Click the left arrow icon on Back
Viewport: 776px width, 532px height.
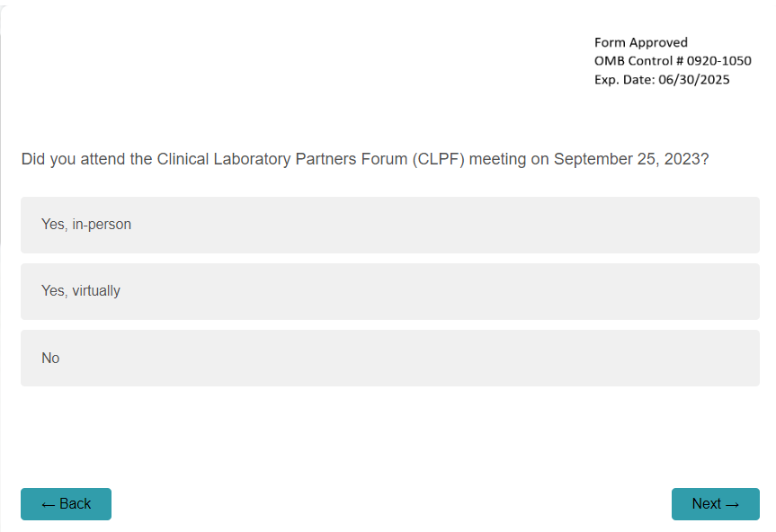tap(48, 504)
